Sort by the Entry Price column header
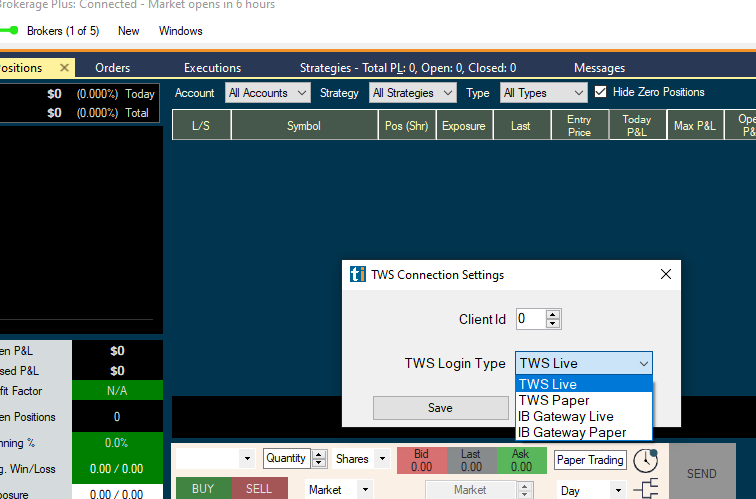 click(580, 125)
